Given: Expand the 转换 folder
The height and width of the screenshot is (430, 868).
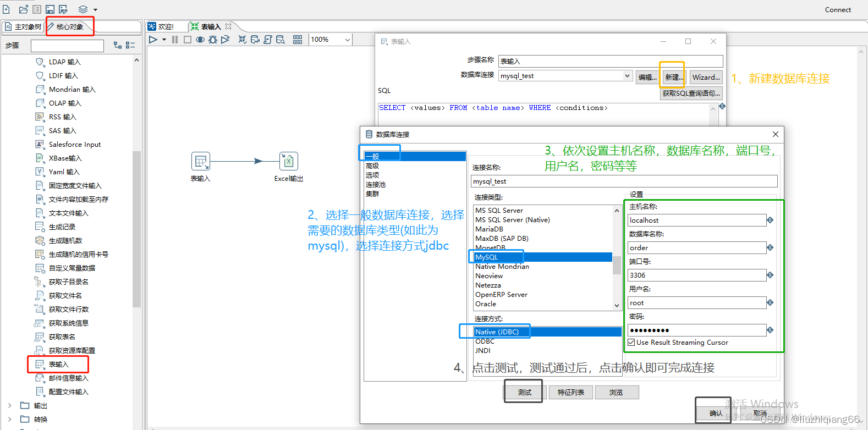Looking at the screenshot, I should (9, 420).
